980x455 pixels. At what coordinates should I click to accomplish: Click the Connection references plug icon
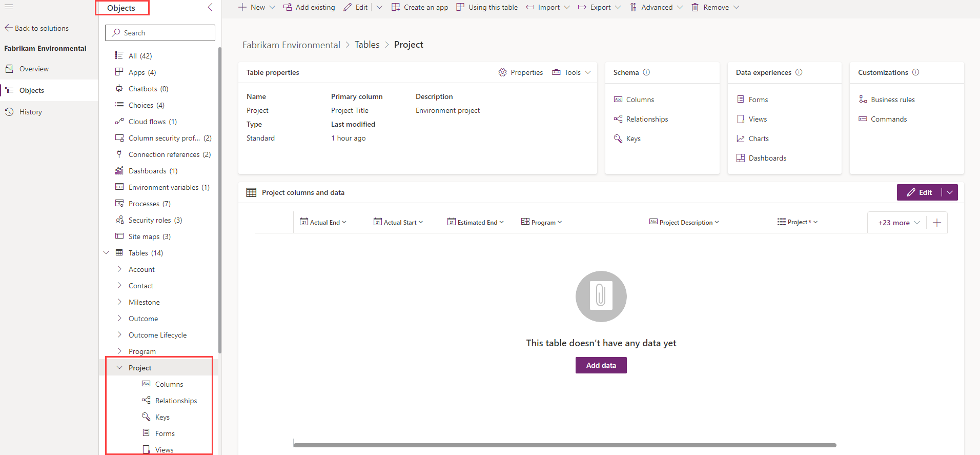(x=119, y=154)
